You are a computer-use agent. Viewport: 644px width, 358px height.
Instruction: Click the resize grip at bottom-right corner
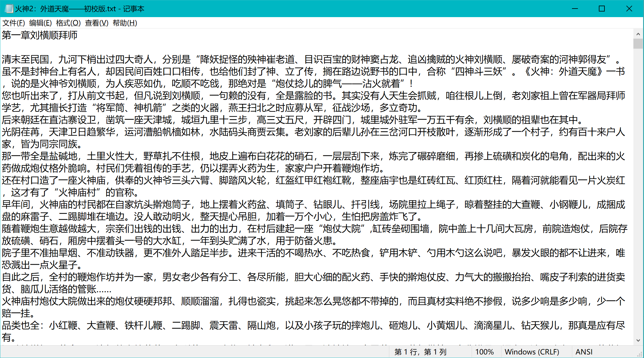click(640, 354)
